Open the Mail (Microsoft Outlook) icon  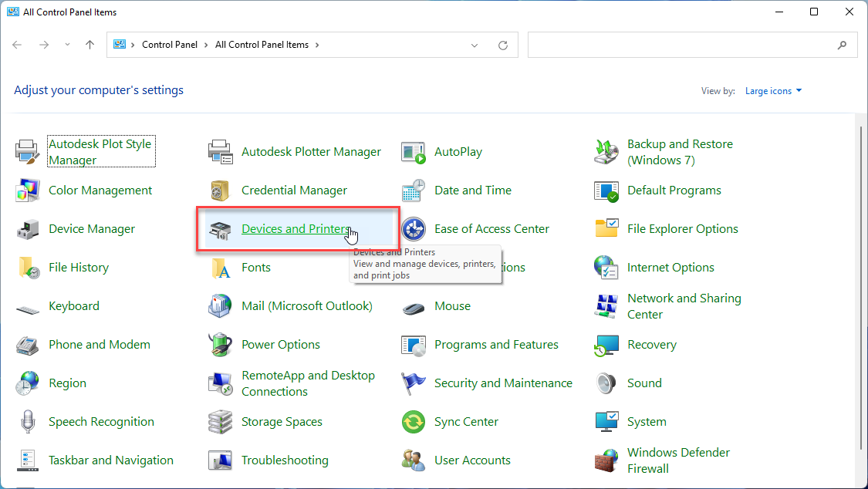(220, 306)
